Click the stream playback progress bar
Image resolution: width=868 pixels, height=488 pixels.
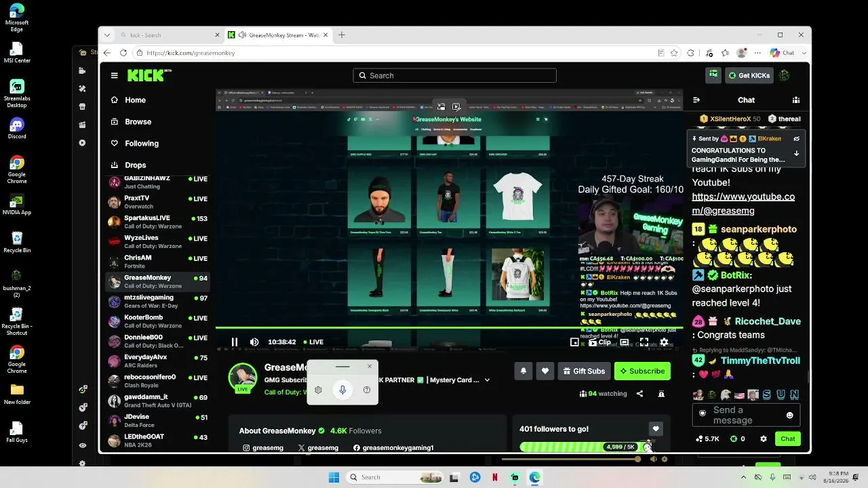[449, 328]
